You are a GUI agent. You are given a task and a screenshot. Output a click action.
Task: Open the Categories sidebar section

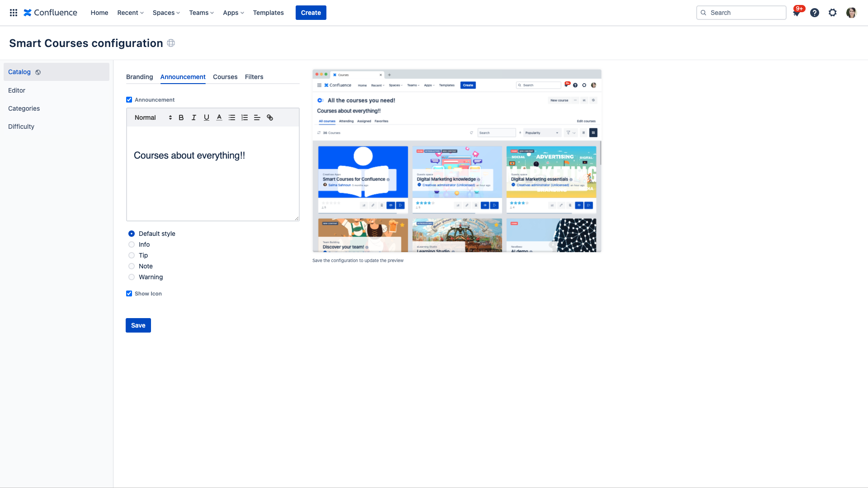click(57, 108)
